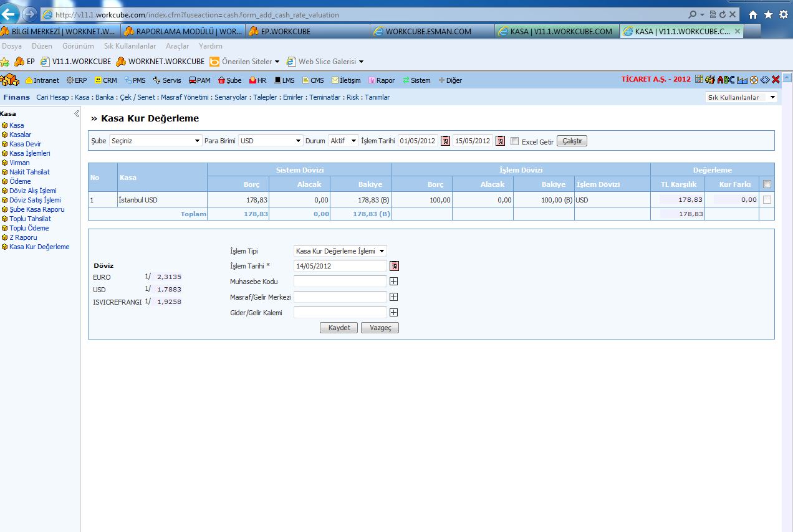The image size is (793, 532).
Task: Click the lifebuoy help icon
Action: (754, 80)
